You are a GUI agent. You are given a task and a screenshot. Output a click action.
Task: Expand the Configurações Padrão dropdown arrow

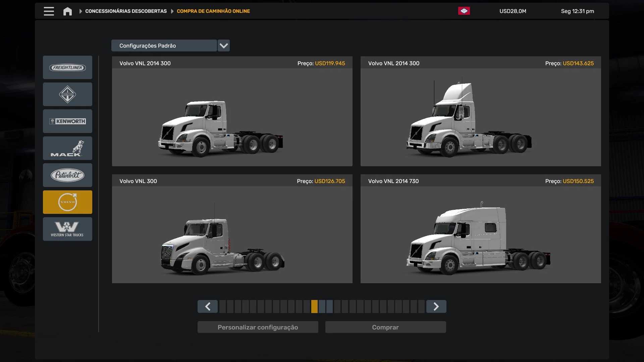coord(224,46)
